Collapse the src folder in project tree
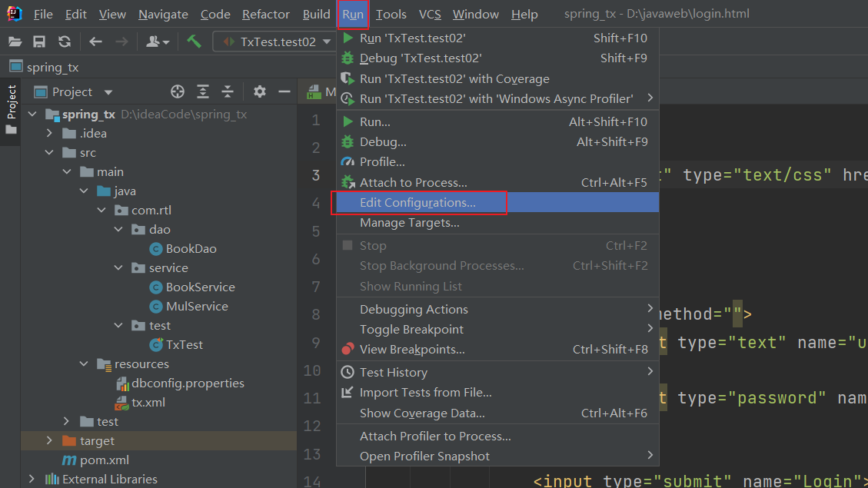 (49, 152)
